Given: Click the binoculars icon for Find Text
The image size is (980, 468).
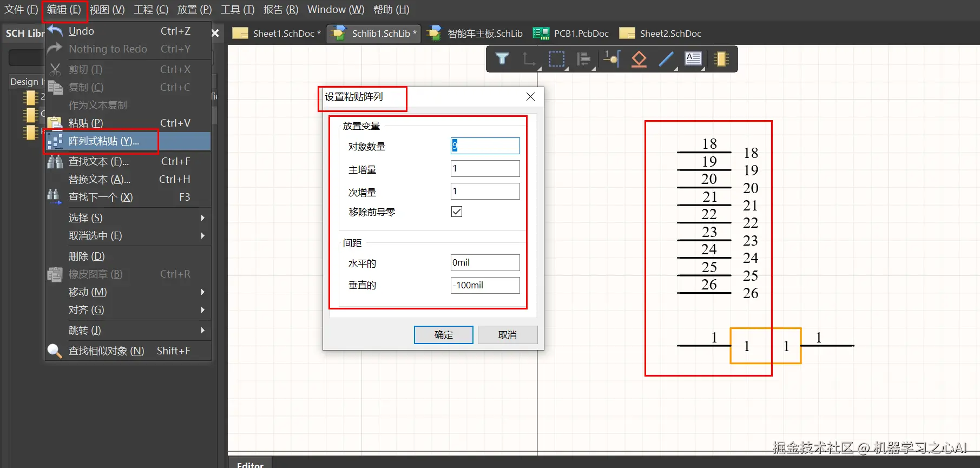Looking at the screenshot, I should 55,162.
